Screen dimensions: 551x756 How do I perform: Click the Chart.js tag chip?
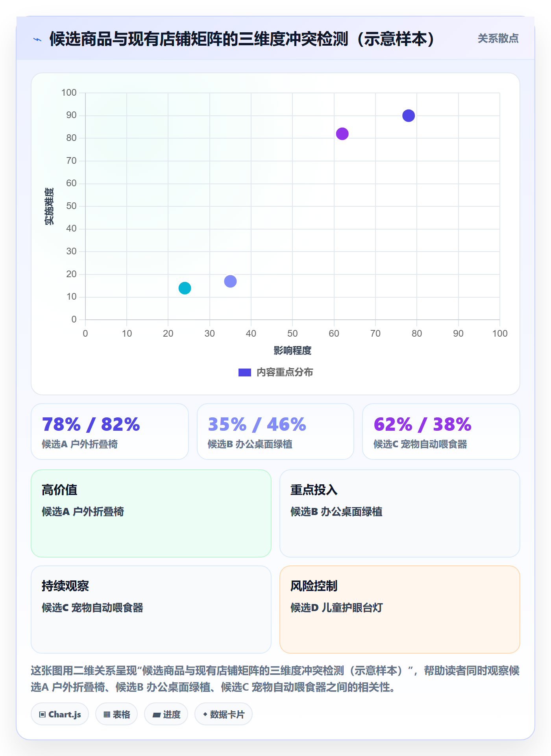(60, 714)
